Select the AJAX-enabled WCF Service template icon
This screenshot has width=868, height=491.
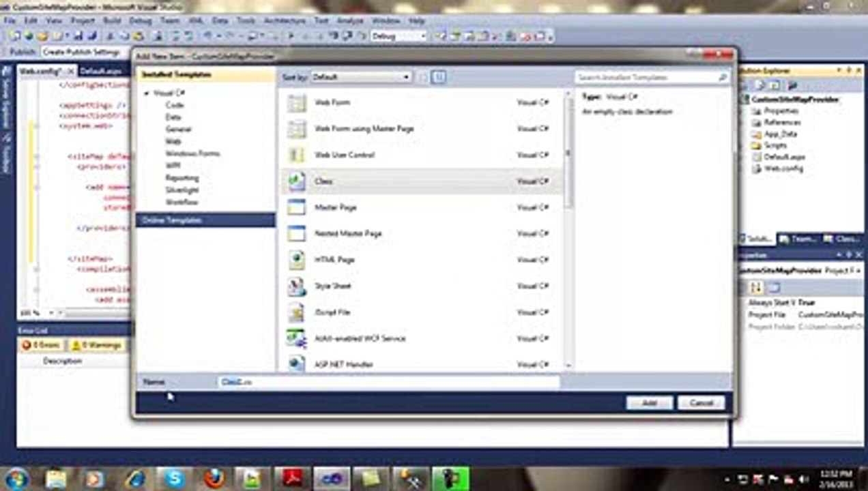(x=297, y=338)
